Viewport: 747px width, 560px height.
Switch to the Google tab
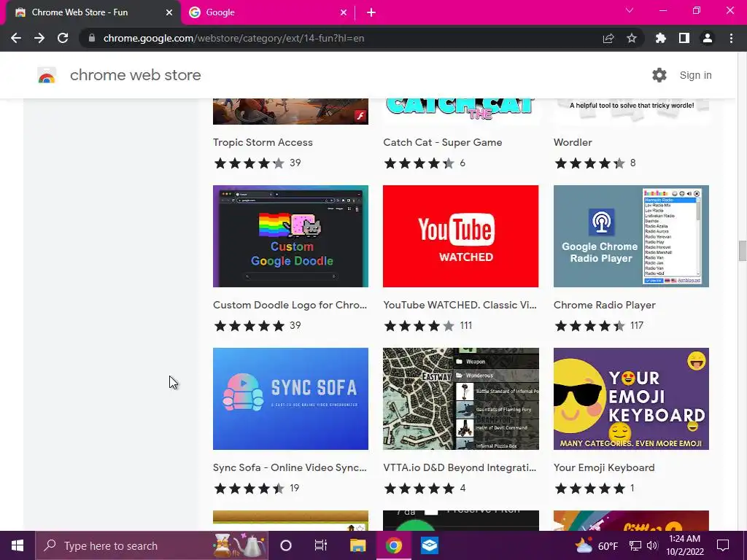(268, 13)
